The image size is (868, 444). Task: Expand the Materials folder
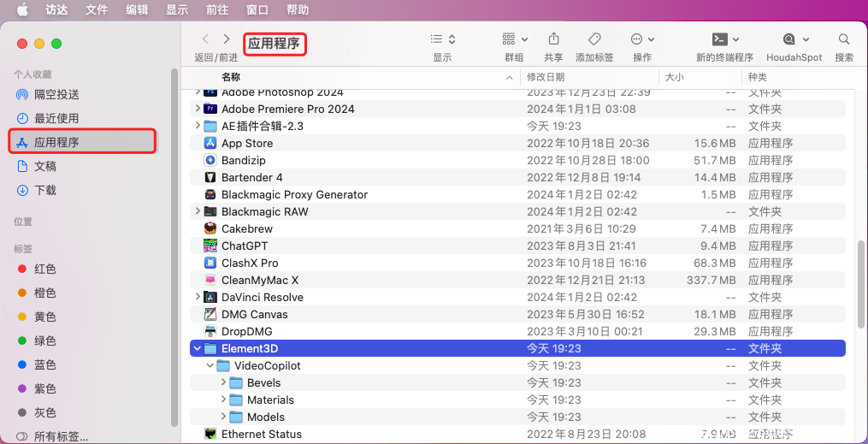point(223,400)
